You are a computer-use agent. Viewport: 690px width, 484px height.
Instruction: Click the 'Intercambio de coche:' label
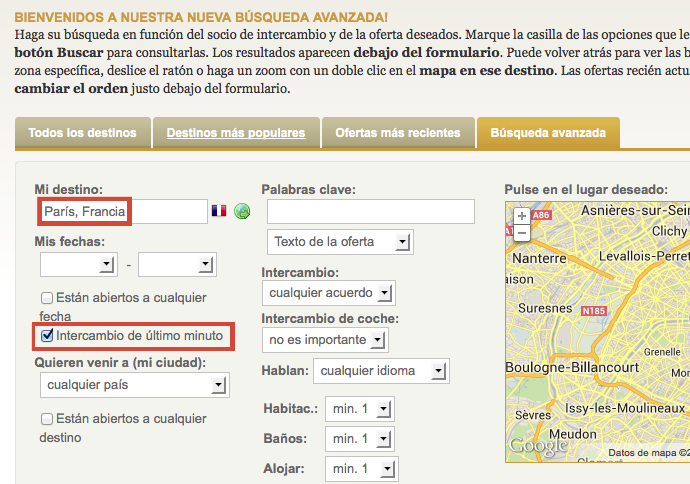(330, 319)
